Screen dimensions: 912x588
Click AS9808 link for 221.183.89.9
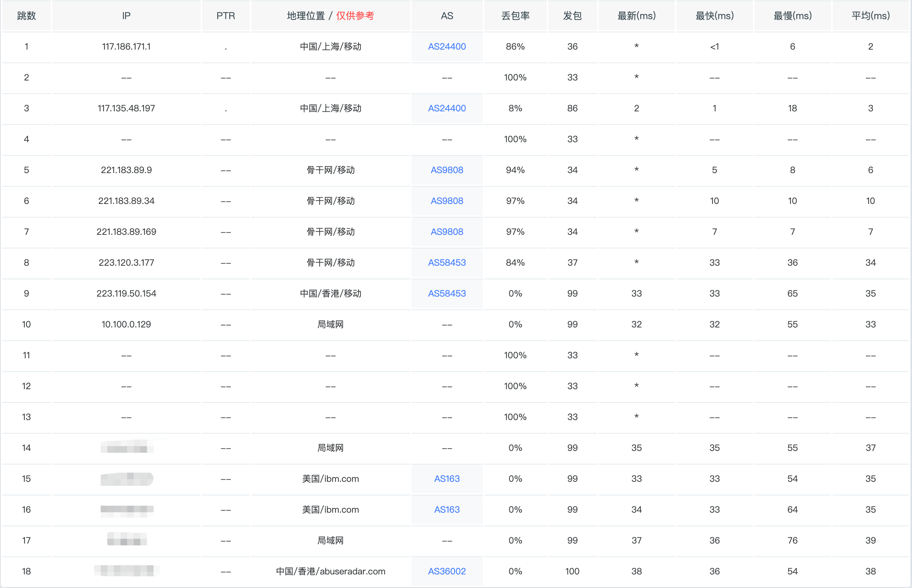(447, 170)
